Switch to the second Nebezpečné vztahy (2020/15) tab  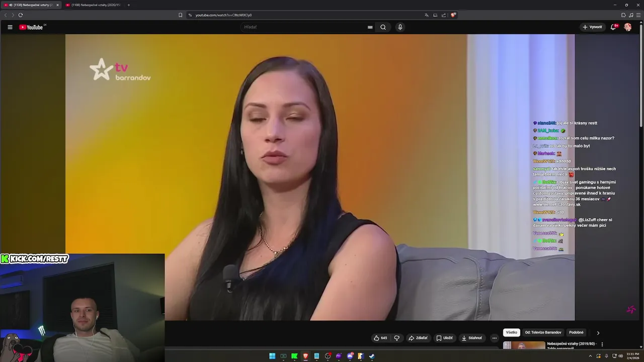(94, 5)
